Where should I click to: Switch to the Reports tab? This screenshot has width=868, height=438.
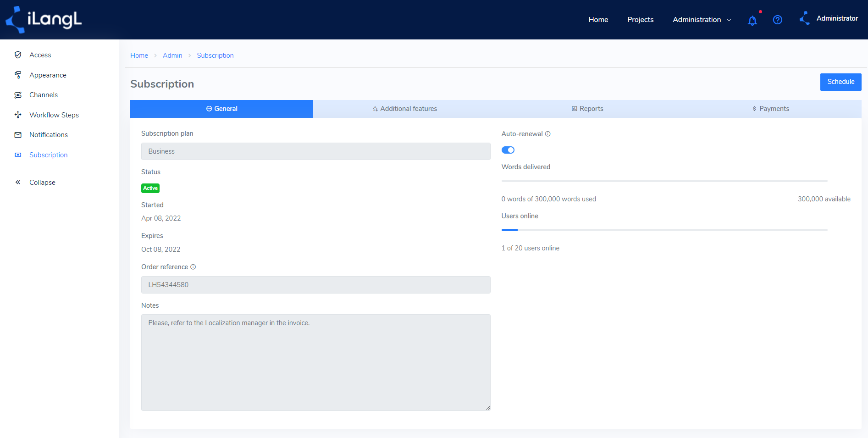(x=587, y=109)
